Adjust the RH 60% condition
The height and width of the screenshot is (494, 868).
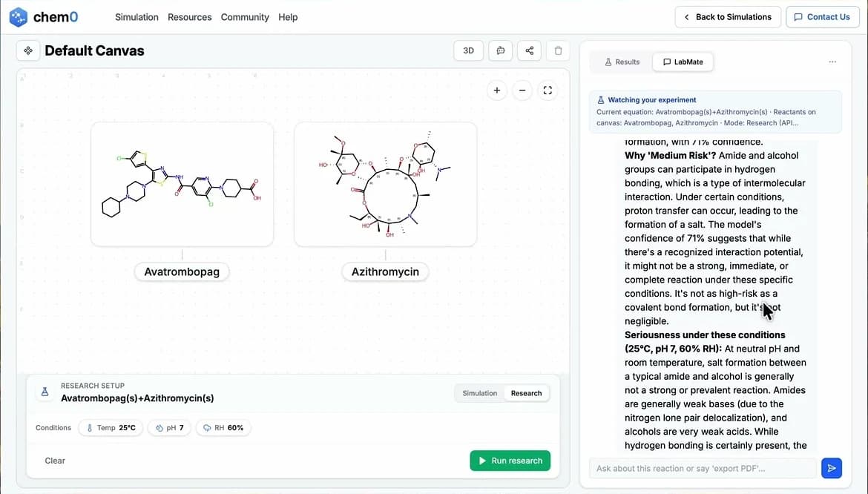(x=223, y=428)
